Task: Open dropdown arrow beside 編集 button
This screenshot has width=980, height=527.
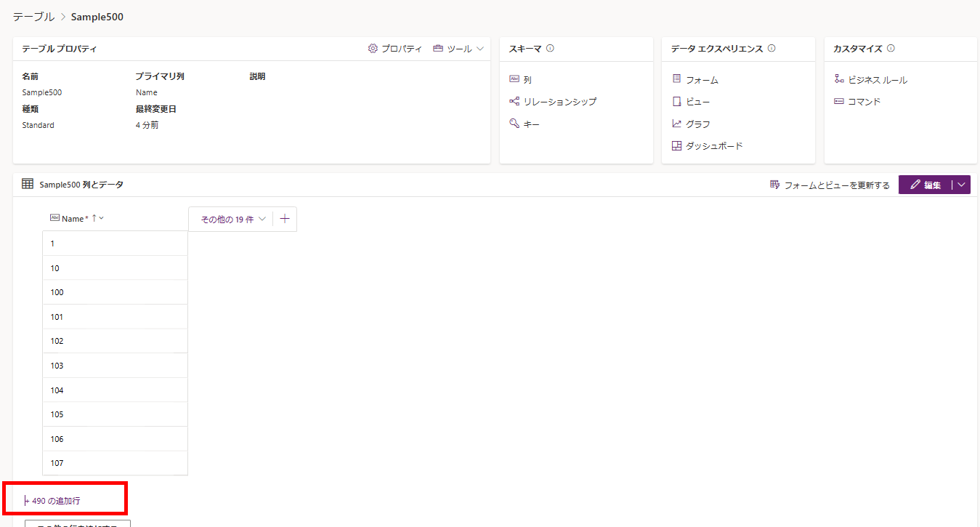Action: (x=962, y=185)
